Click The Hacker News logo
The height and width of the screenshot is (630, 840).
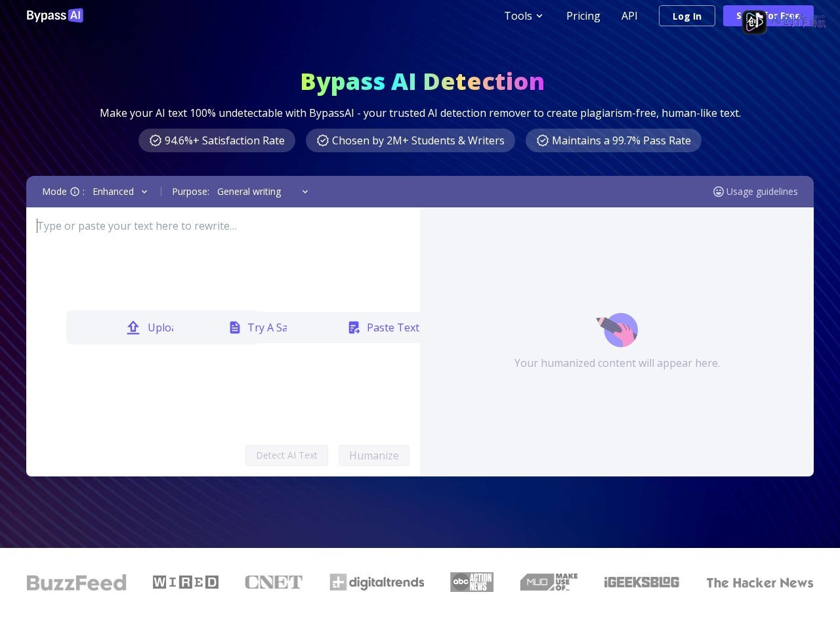click(x=760, y=583)
